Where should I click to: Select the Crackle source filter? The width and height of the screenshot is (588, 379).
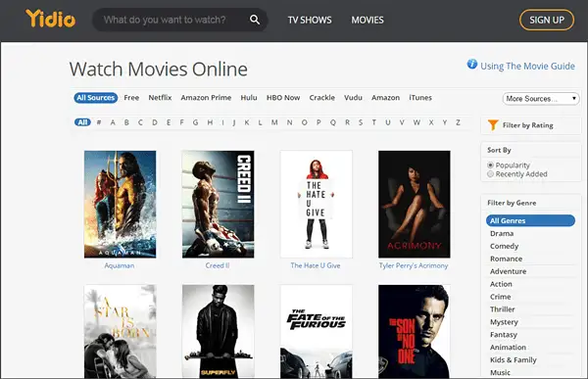click(x=321, y=98)
